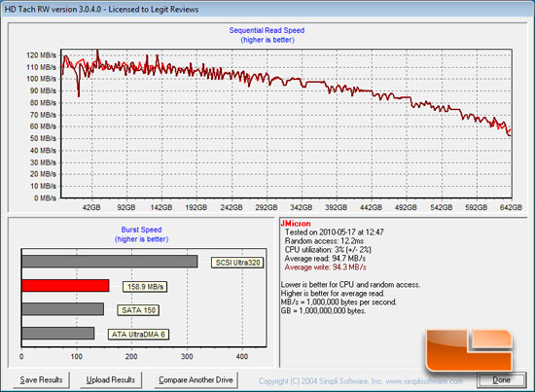Viewport: 535px width, 392px height.
Task: Click the gray ATA UltraDMA 6 bar
Action: click(x=58, y=334)
